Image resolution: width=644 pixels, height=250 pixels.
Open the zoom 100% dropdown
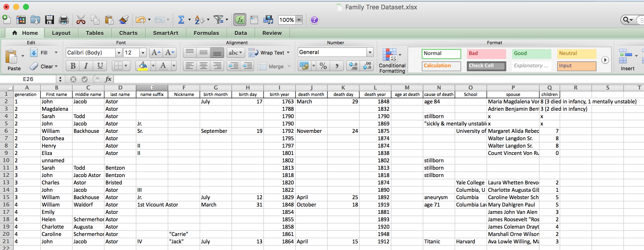(x=299, y=19)
